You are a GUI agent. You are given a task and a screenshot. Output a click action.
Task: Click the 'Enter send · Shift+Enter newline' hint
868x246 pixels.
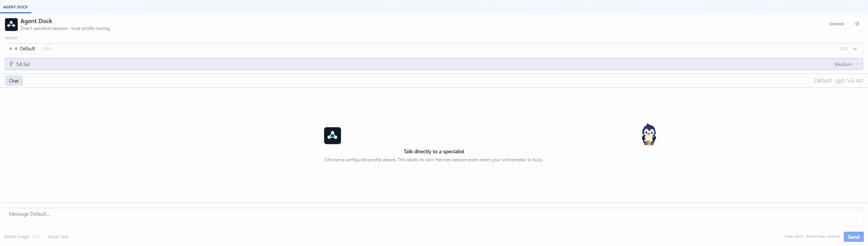(812, 237)
